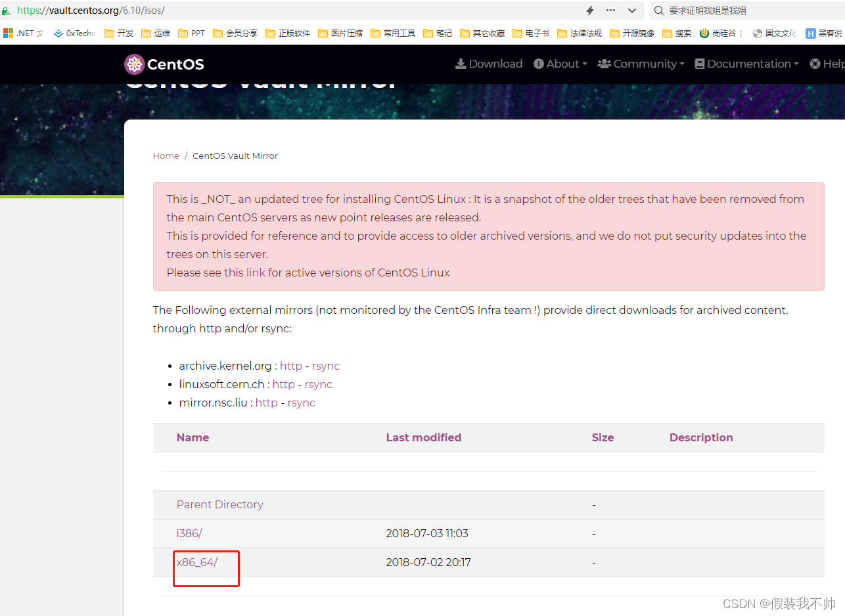Open the .NET bookmark
845x616 pixels.
[x=24, y=33]
